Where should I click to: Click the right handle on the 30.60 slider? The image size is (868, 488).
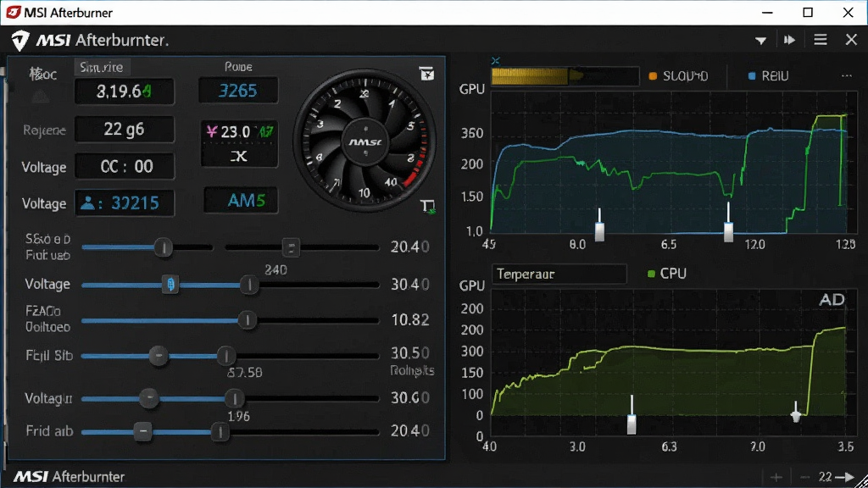(x=234, y=398)
